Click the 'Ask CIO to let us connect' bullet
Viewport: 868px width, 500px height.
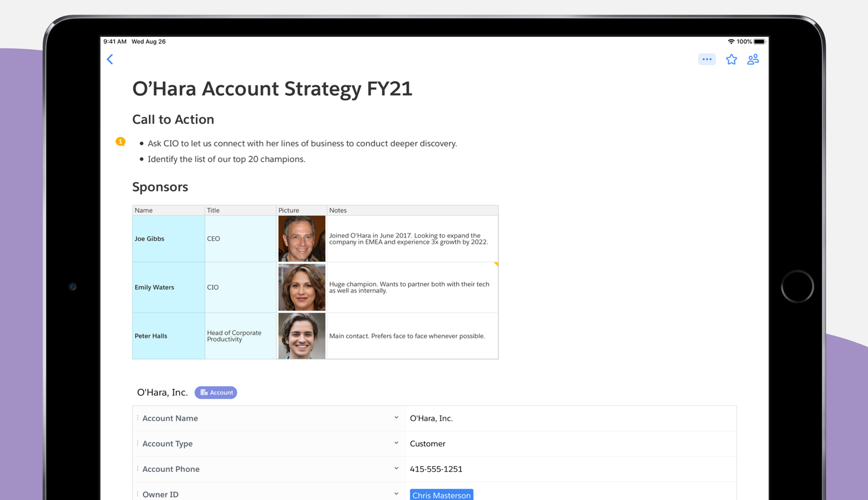pyautogui.click(x=302, y=144)
